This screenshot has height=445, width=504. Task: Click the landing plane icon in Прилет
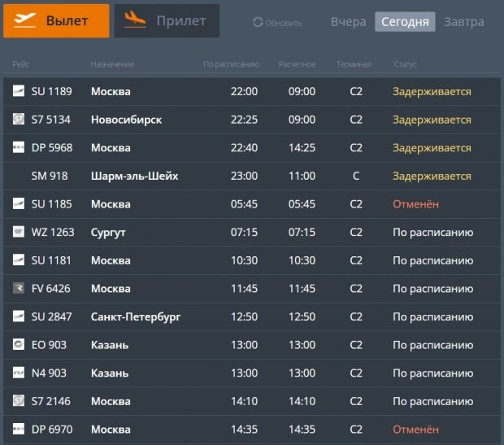pos(135,19)
